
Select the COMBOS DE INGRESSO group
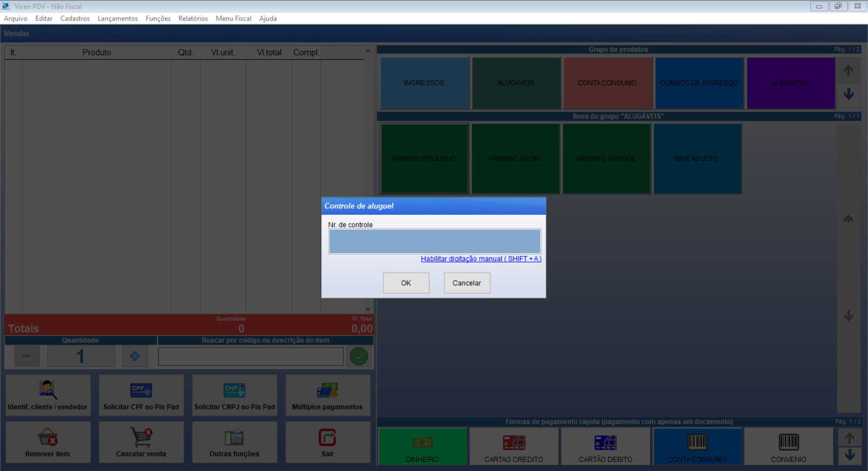[699, 83]
